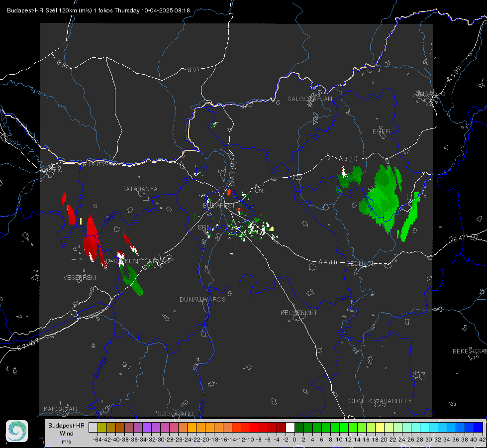Click the 'Budapest-HR Wind m/s' legend label

coord(66,433)
